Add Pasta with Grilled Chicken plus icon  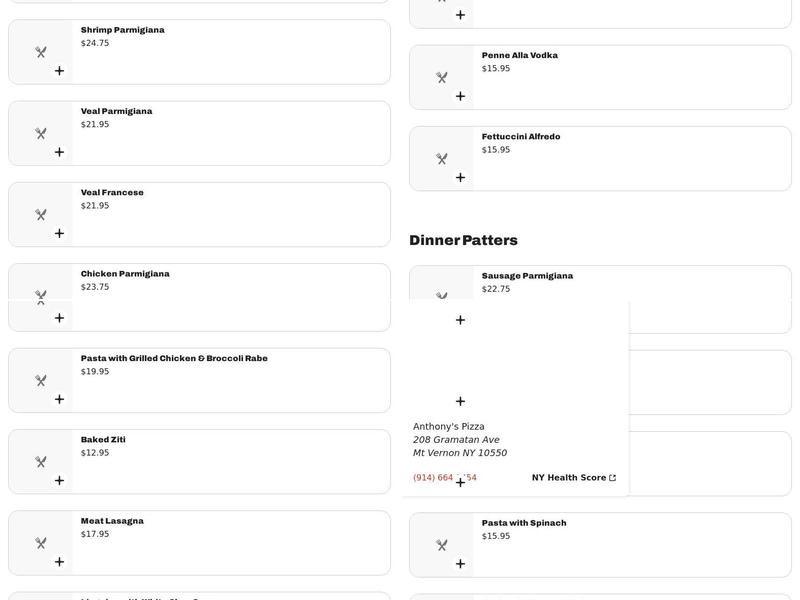tap(59, 399)
